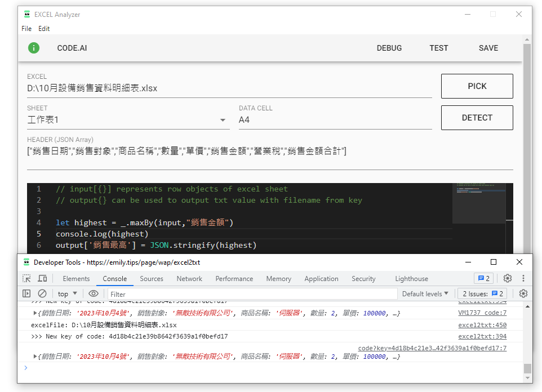Image resolution: width=542 pixels, height=392 pixels.
Task: Open the excel2txt:394 source link below excelFile row
Action: pos(482,336)
